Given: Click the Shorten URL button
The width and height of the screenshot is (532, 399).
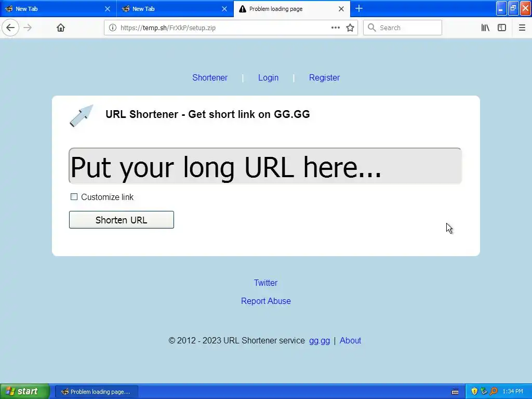Looking at the screenshot, I should pos(122,220).
